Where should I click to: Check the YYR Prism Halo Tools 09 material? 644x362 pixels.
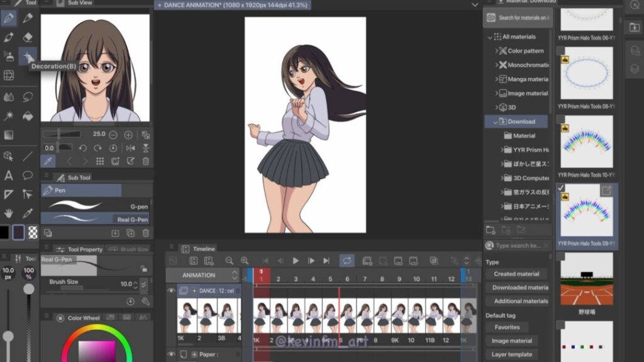(x=561, y=187)
